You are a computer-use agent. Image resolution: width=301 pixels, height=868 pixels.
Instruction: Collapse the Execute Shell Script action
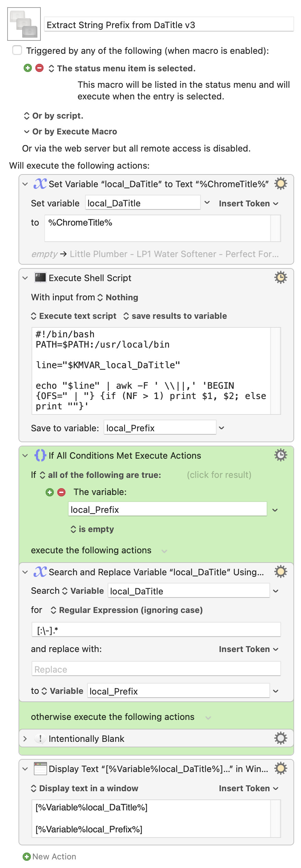(25, 278)
